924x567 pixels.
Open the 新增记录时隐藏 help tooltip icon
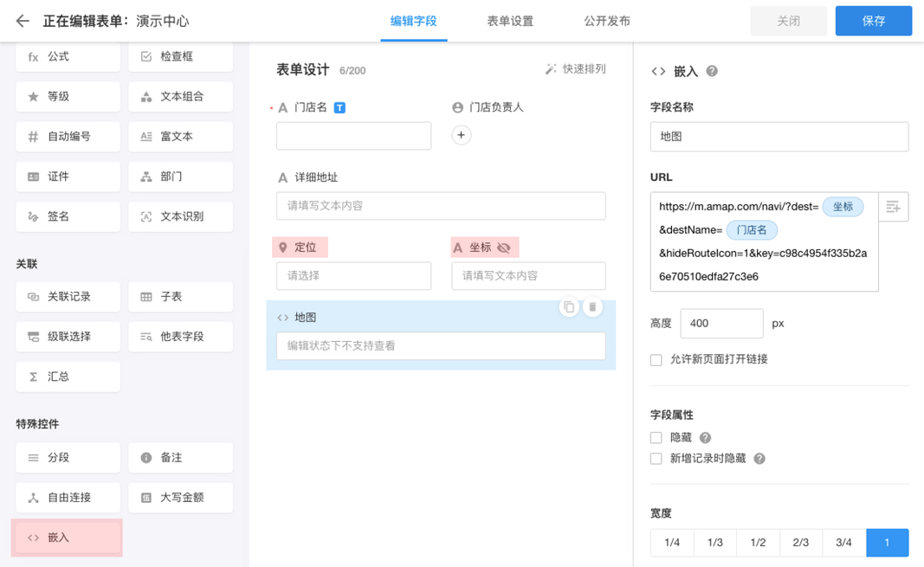tap(759, 459)
